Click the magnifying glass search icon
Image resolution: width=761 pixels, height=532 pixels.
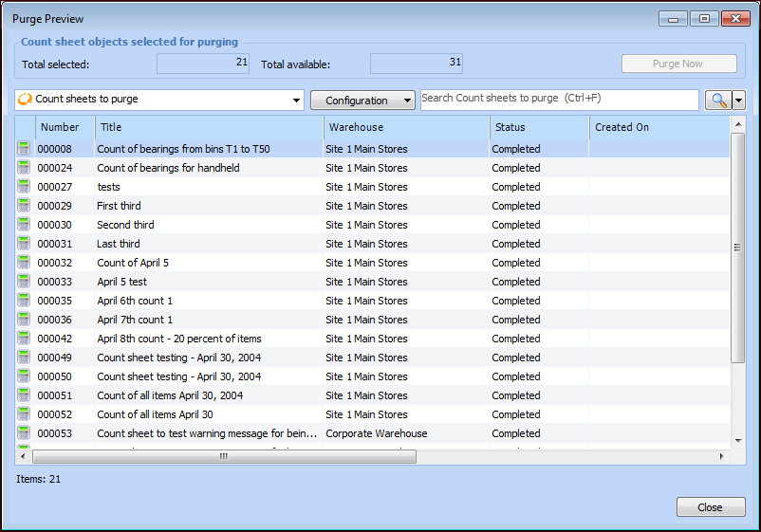pos(716,100)
